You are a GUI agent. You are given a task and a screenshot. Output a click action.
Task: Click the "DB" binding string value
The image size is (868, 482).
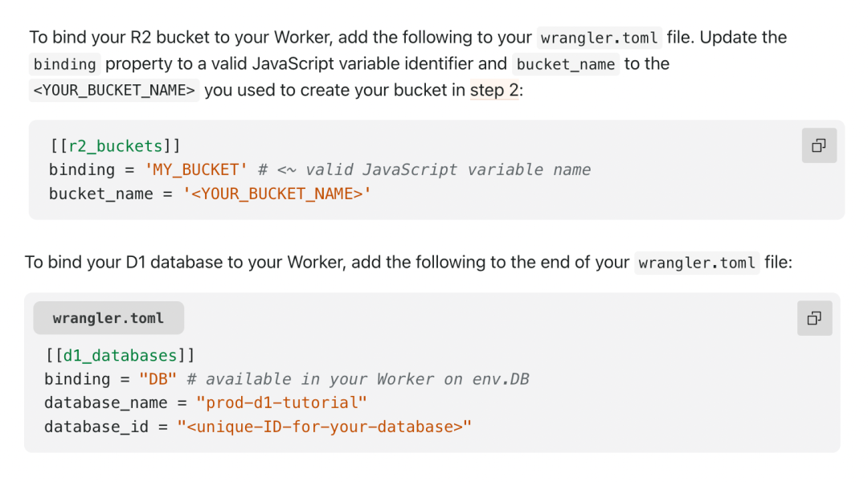point(158,379)
